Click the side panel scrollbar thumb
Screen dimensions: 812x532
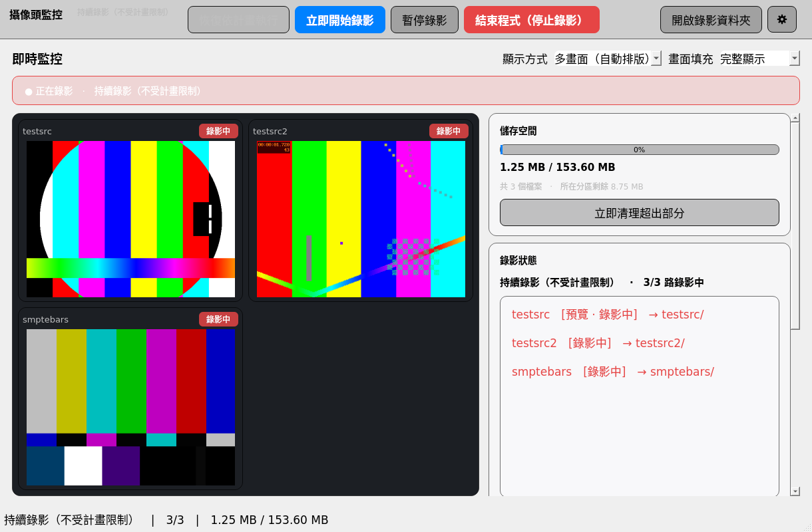795,225
